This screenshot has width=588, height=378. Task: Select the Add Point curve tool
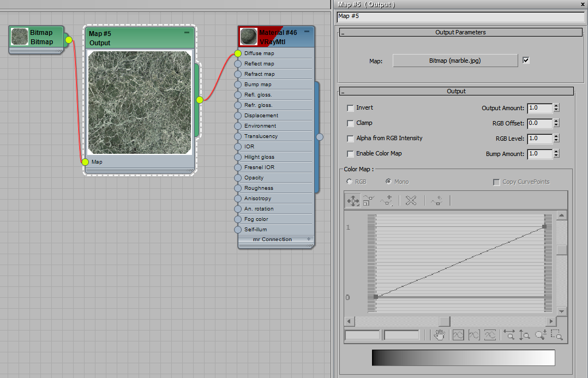point(386,201)
